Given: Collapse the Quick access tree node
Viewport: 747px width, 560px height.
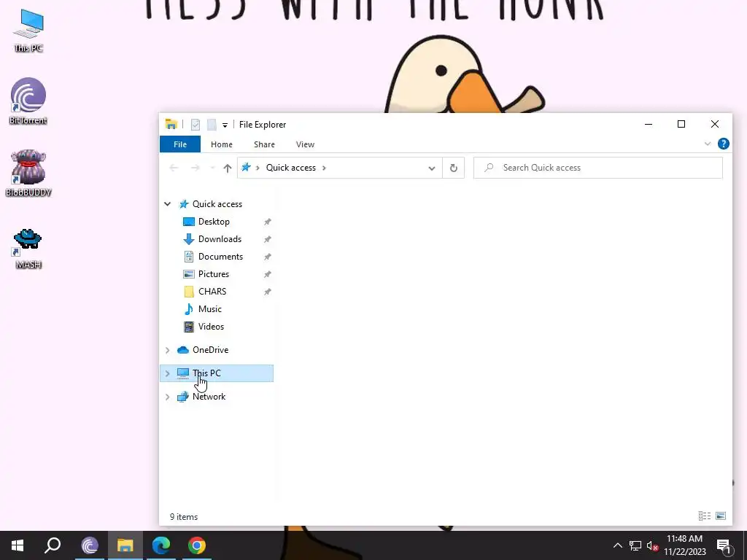Looking at the screenshot, I should tap(167, 204).
